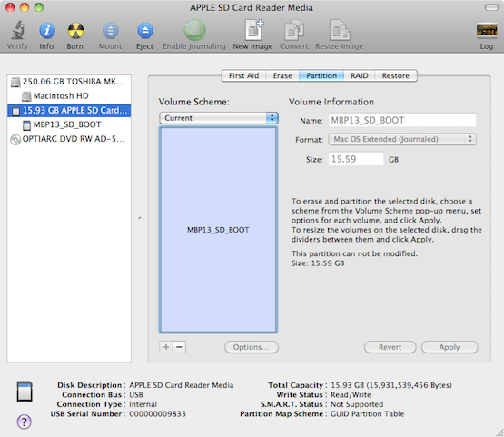Click the Mount toolbar icon
The image size is (504, 437).
pyautogui.click(x=110, y=31)
